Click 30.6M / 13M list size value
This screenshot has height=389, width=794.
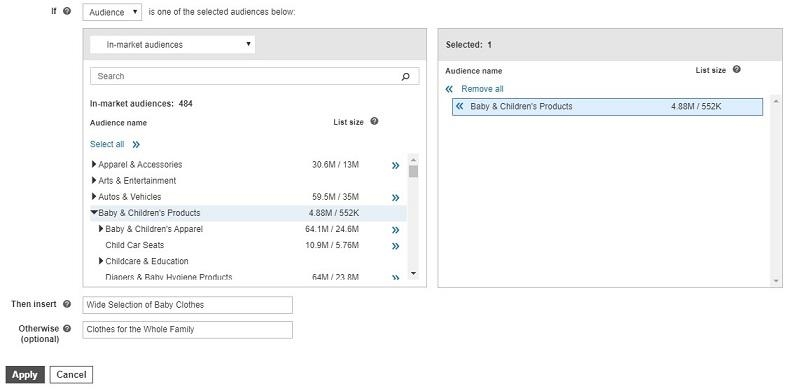[335, 165]
